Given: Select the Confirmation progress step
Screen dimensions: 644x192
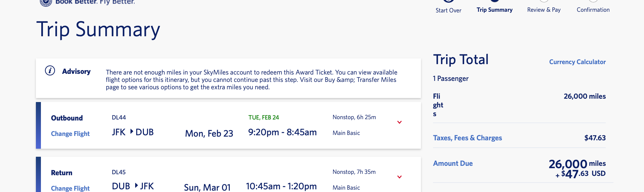Looking at the screenshot, I should click(593, 10).
